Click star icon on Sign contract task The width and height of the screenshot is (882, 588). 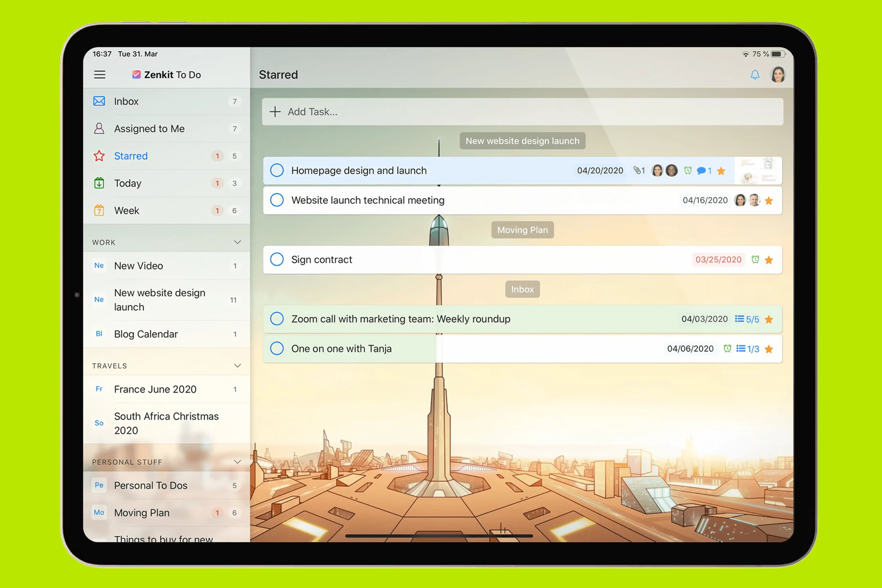(769, 260)
